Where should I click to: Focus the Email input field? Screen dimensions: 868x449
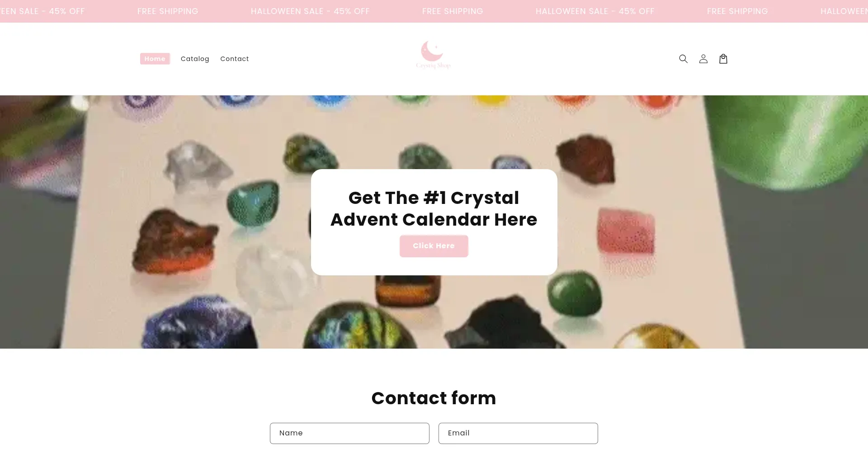[518, 433]
